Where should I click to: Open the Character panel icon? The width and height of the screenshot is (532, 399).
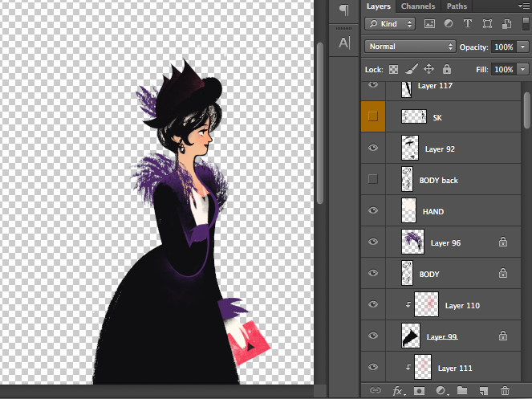click(344, 43)
